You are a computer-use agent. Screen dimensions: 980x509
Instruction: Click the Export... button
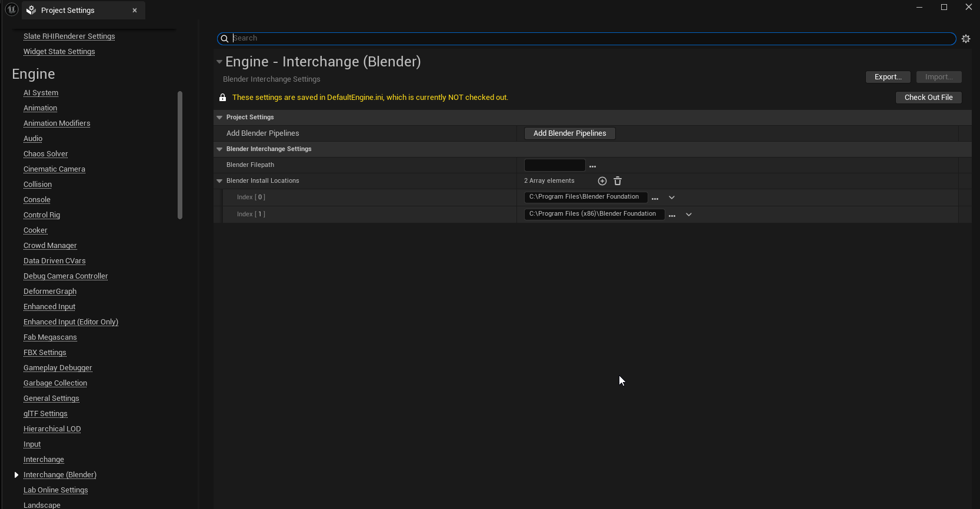[888, 77]
